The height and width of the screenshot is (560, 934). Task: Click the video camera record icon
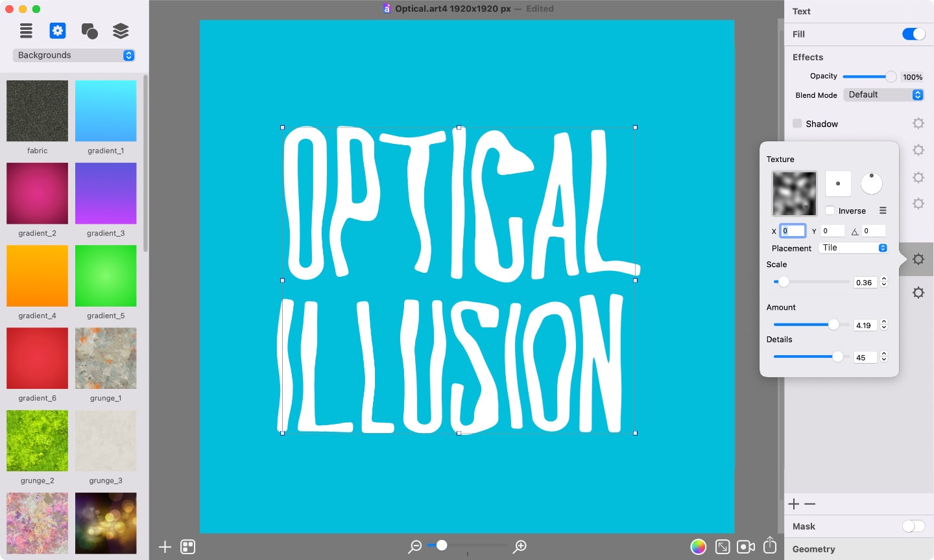(746, 547)
